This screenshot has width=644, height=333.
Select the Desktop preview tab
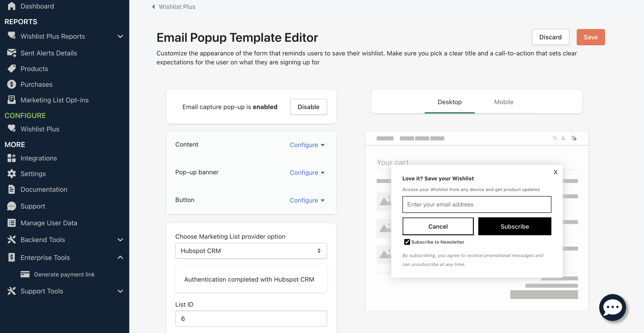449,102
